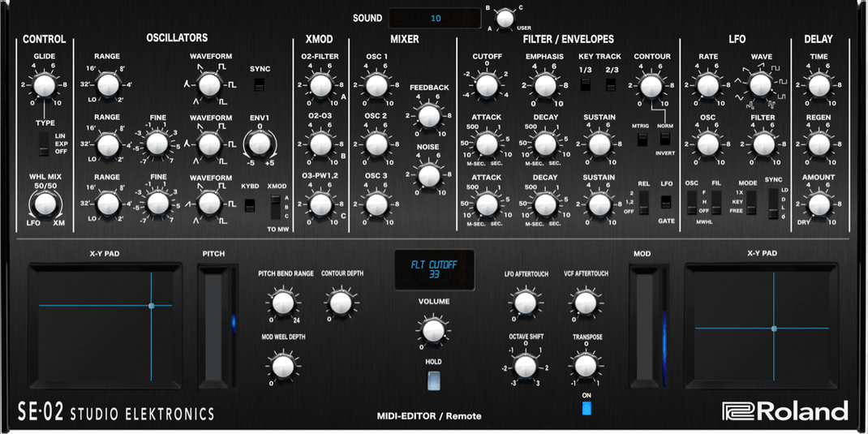The height and width of the screenshot is (434, 868).
Task: Flip the LFO/GATE switch
Action: click(667, 203)
